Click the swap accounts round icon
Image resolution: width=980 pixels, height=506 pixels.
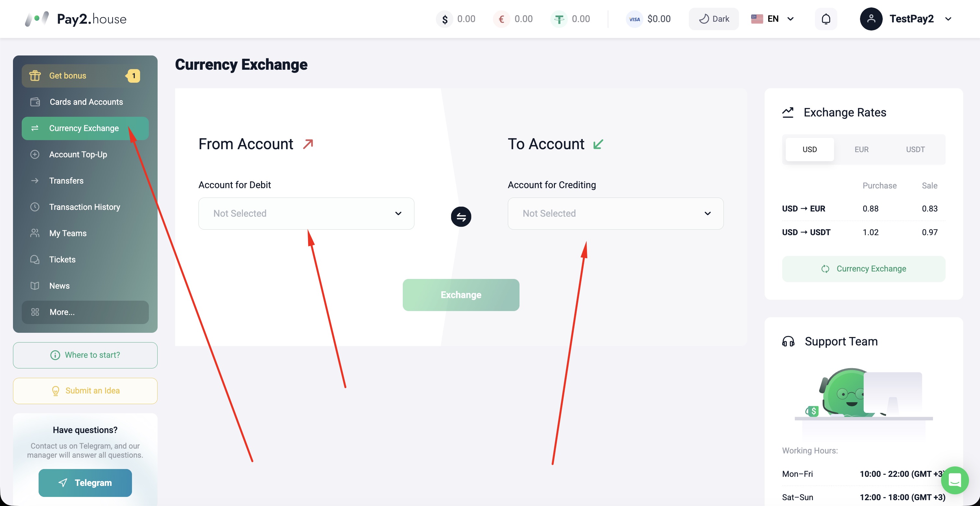(x=461, y=217)
